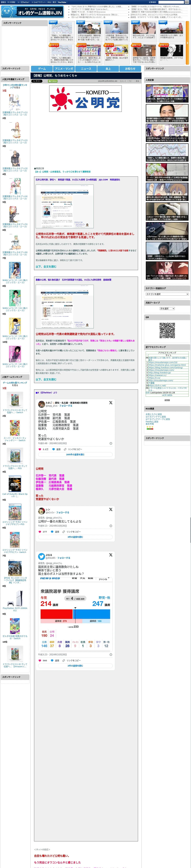
Task: Open the ramen 1058杯 popular article thumbnail
Action: click(167, 172)
